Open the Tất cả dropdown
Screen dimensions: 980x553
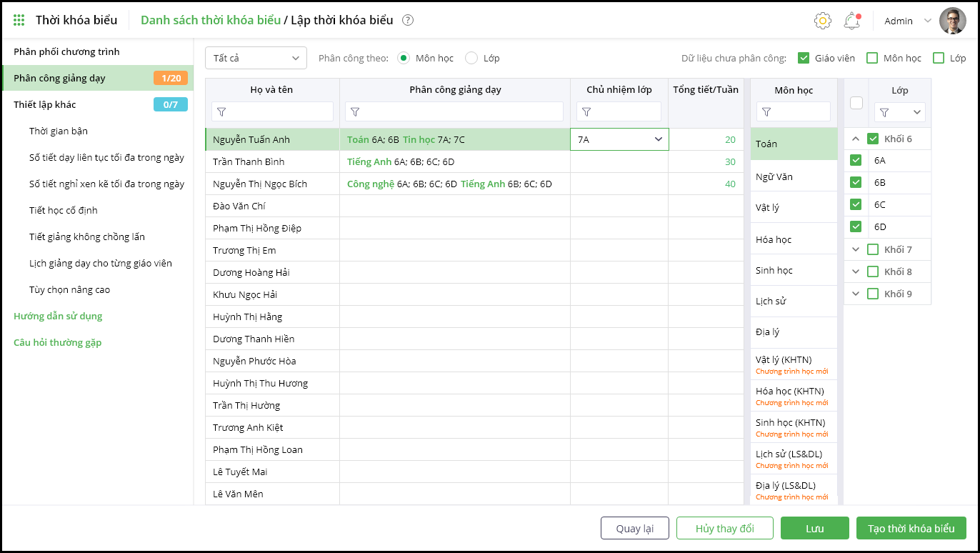click(x=256, y=58)
